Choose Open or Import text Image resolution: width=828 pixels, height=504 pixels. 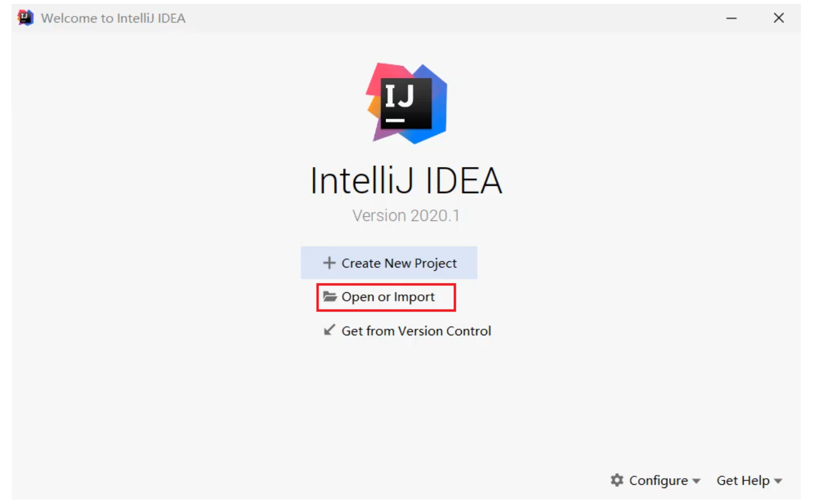pos(388,297)
